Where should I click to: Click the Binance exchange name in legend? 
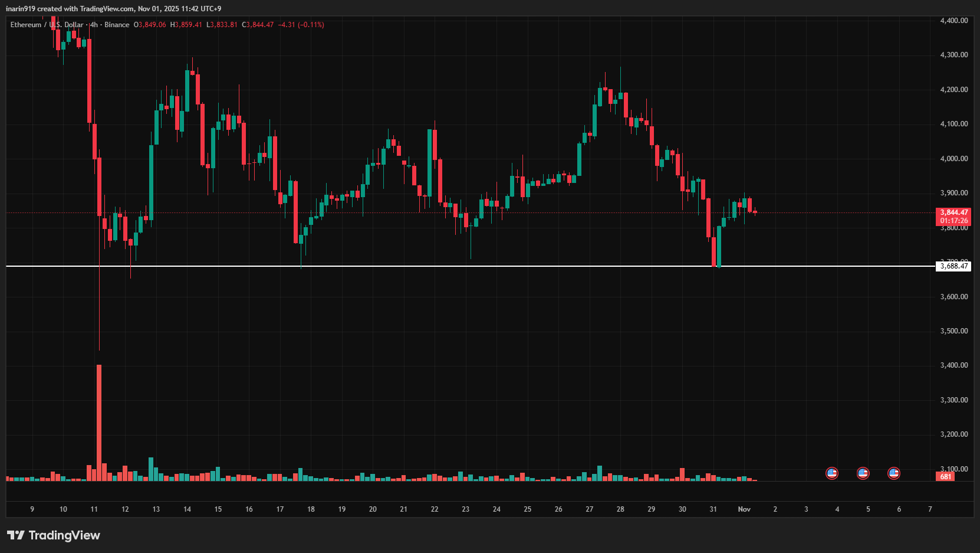pyautogui.click(x=117, y=25)
